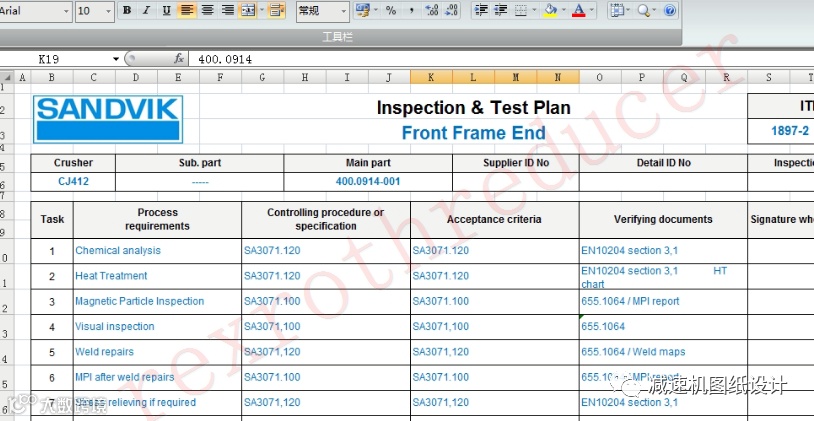Select the 'Inspection & Test Plan' title cell
This screenshot has width=814, height=421.
tap(473, 107)
